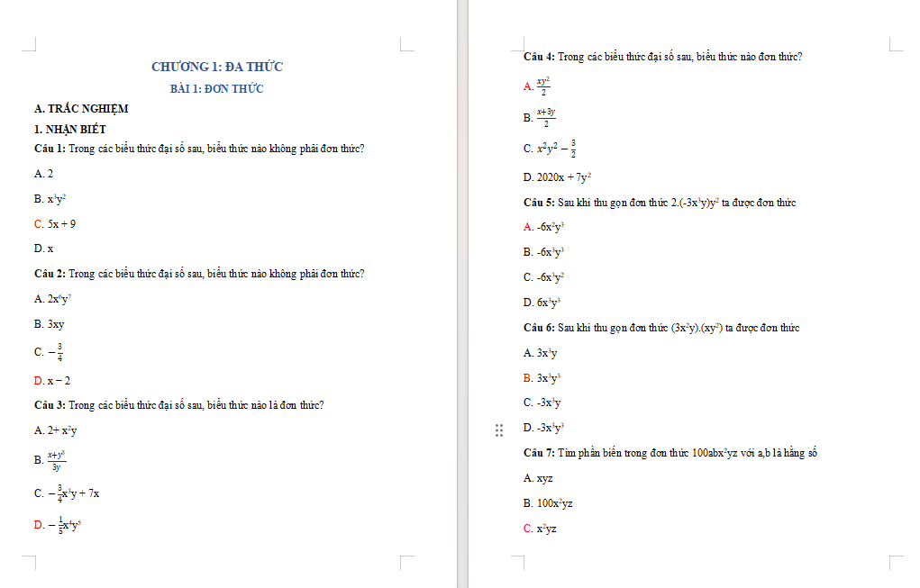The width and height of the screenshot is (920, 588).
Task: Select answer 'A. xyz' under Câu 7
Action: 538,479
